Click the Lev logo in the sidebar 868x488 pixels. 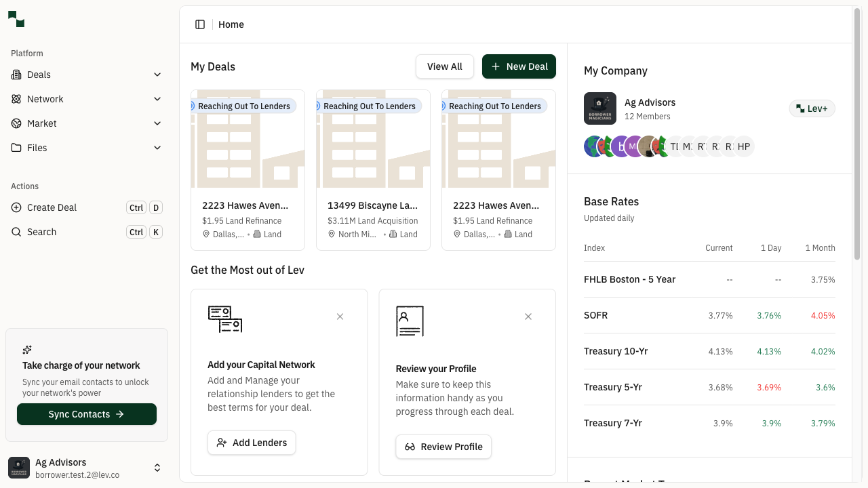click(16, 19)
